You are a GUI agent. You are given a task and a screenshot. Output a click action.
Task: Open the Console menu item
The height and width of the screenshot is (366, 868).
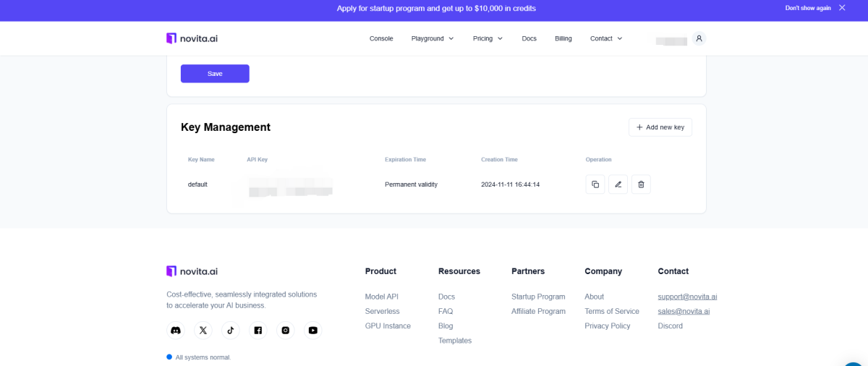[x=381, y=38]
